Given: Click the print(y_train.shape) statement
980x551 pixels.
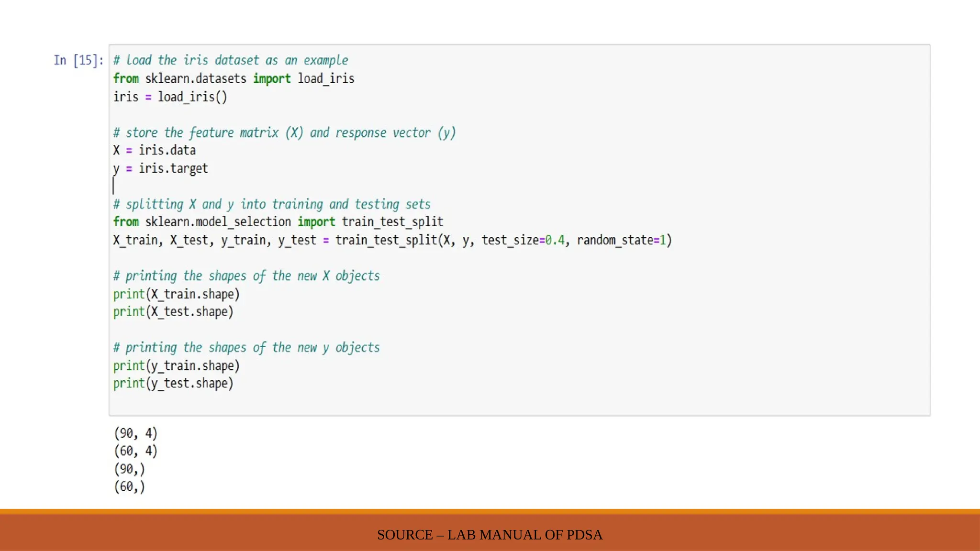Looking at the screenshot, I should tap(176, 366).
